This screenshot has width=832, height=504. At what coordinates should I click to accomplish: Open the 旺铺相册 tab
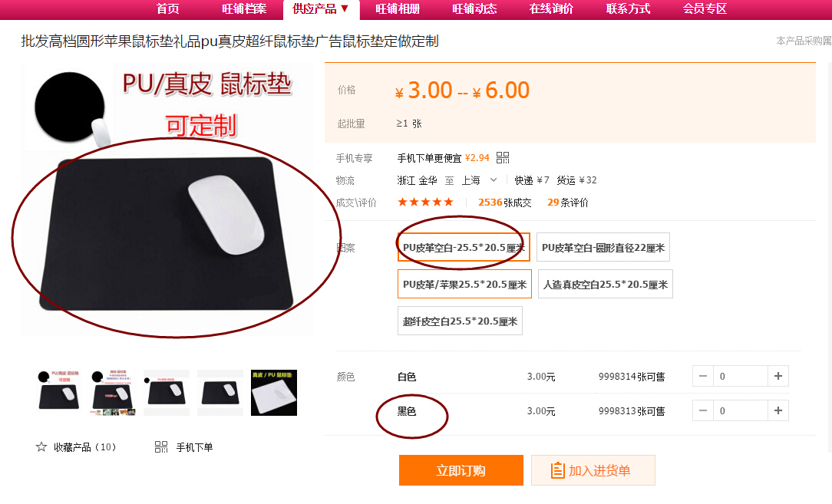398,9
